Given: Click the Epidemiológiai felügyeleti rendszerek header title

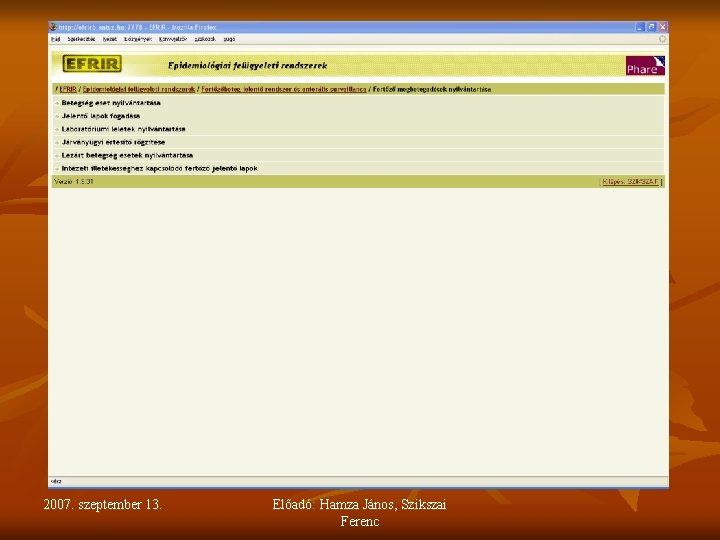Looking at the screenshot, I should (248, 66).
